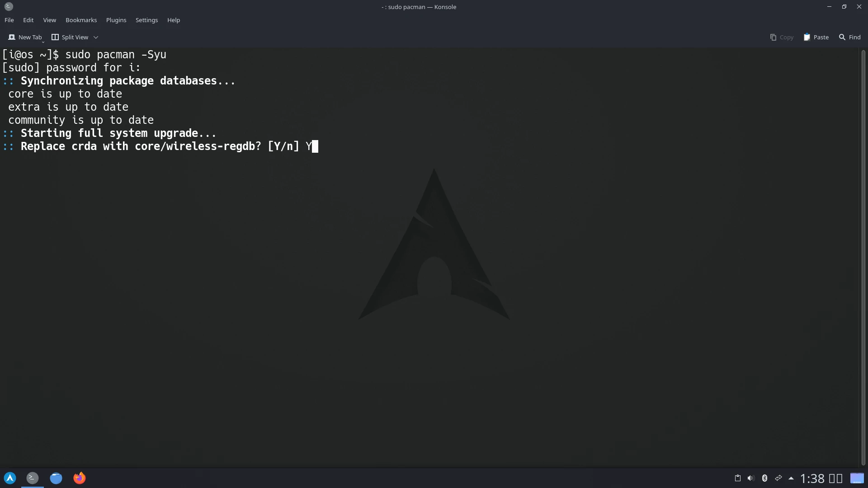Open the Bookmarks menu

click(81, 20)
